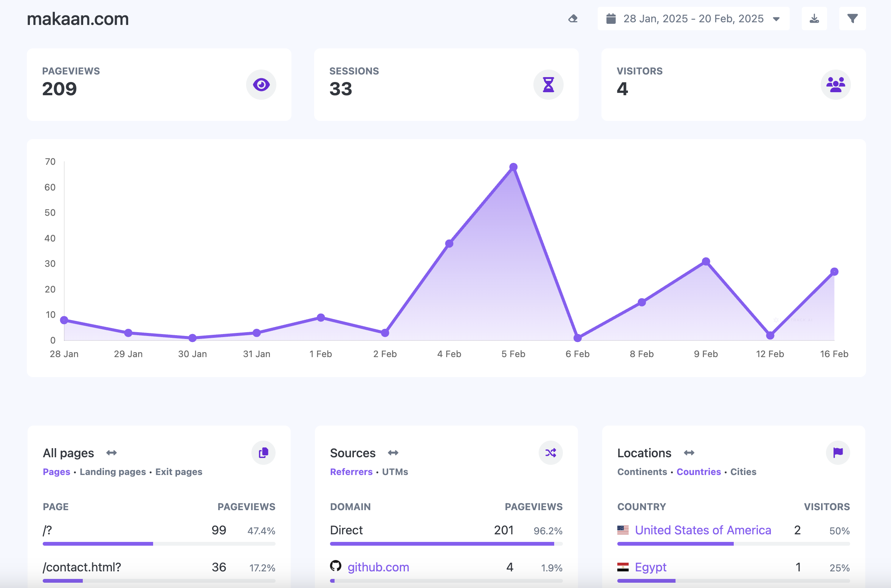The image size is (891, 588).
Task: Click the Locations flag icon
Action: 838,453
